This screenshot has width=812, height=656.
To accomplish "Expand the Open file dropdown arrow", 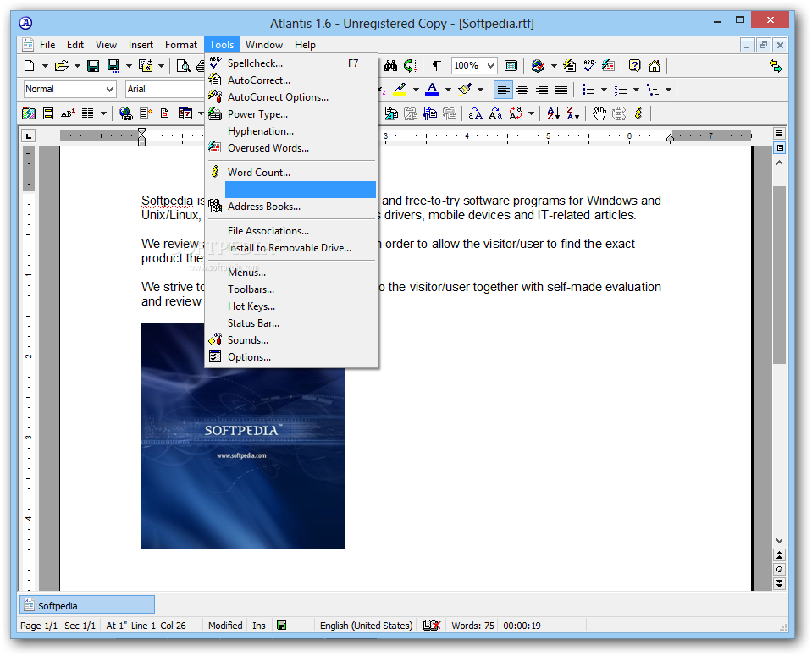I will point(77,66).
